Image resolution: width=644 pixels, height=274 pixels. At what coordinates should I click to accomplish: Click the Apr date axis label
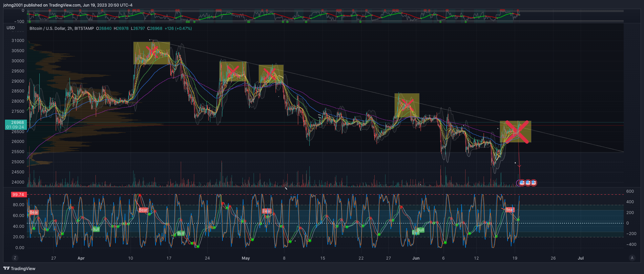coord(81,258)
